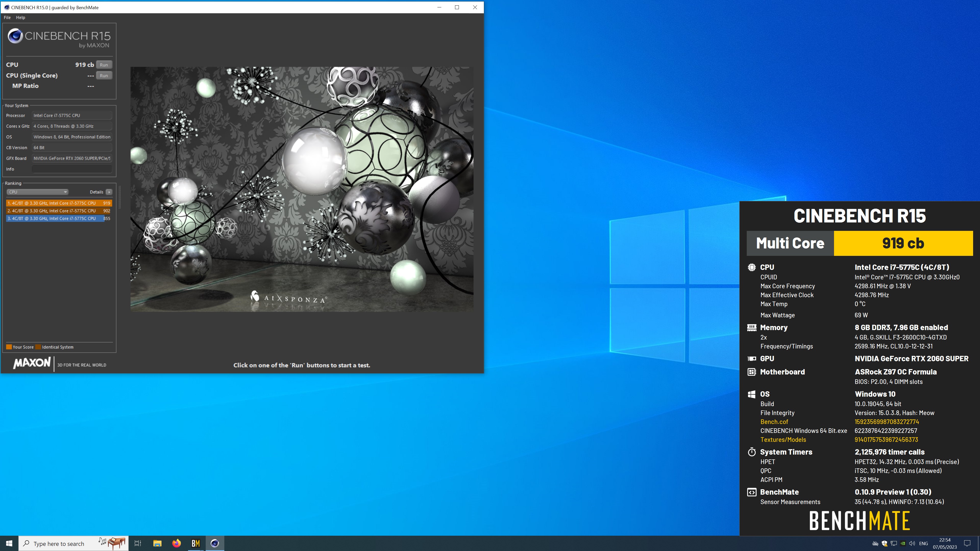Open the File menu
The image size is (980, 551).
click(7, 18)
